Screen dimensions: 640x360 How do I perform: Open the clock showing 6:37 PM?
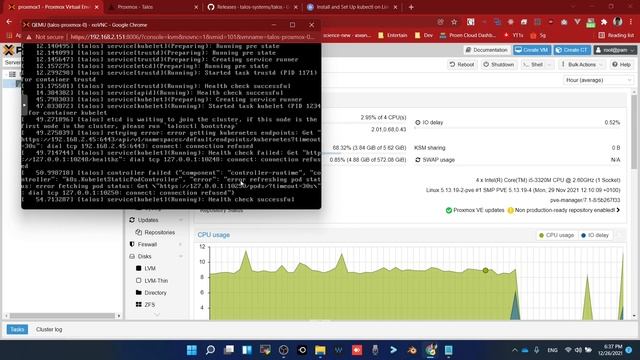coord(611,350)
